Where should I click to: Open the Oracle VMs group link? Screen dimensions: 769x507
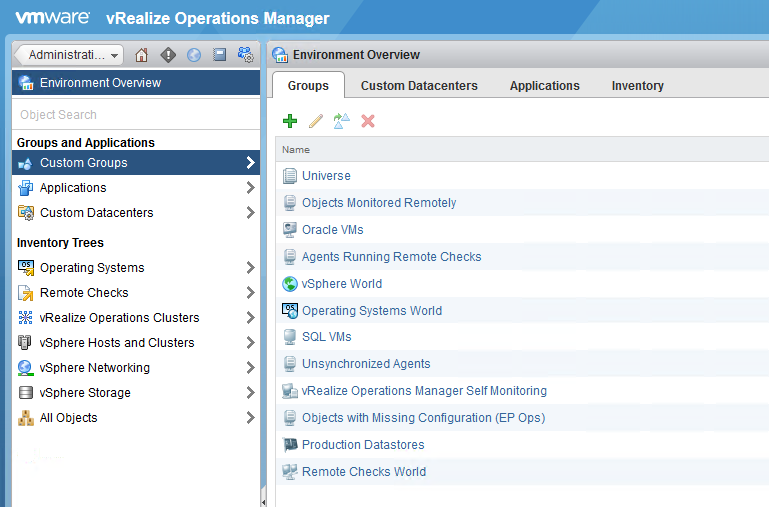pos(333,229)
